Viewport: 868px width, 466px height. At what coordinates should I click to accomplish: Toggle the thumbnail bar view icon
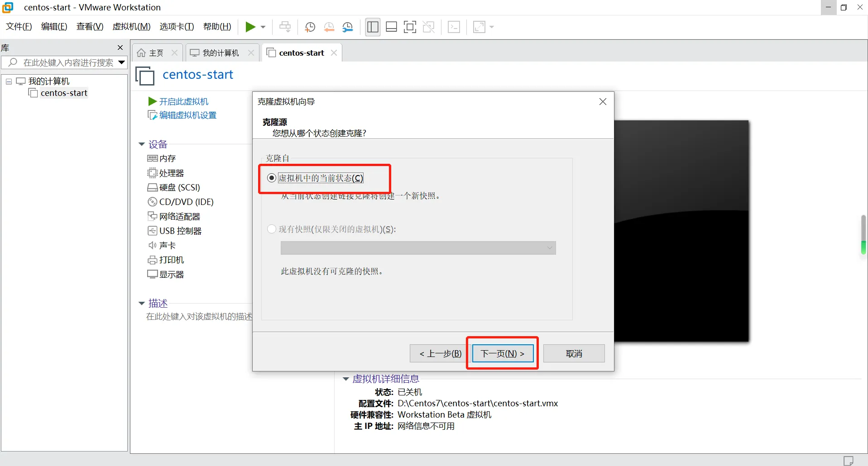tap(391, 27)
